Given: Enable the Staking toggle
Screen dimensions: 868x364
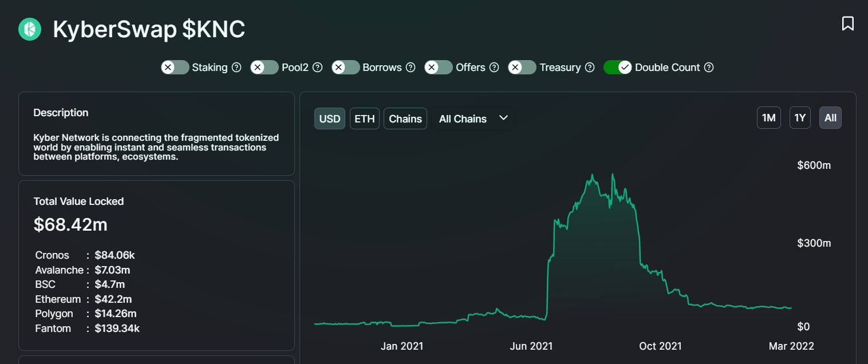Looking at the screenshot, I should [x=175, y=68].
